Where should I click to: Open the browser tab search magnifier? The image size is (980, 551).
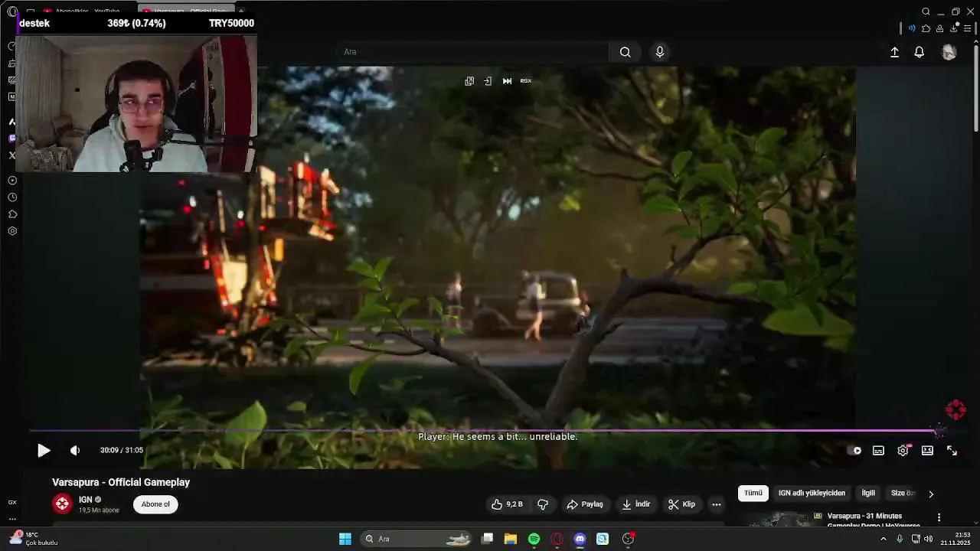(926, 11)
